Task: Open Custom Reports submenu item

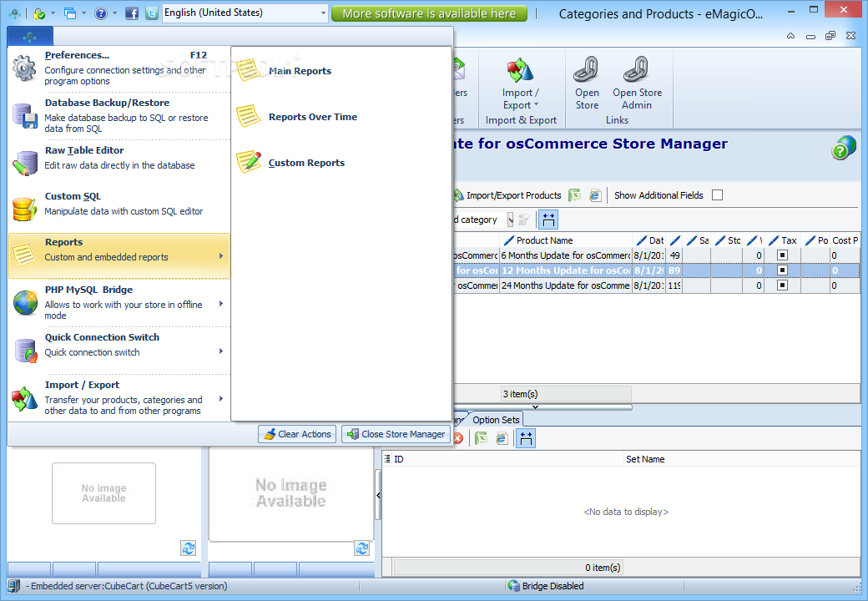Action: point(341,162)
